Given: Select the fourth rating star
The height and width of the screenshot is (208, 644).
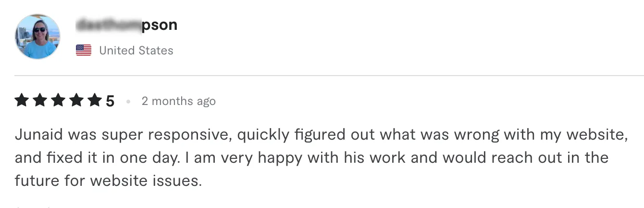Looking at the screenshot, I should point(76,101).
